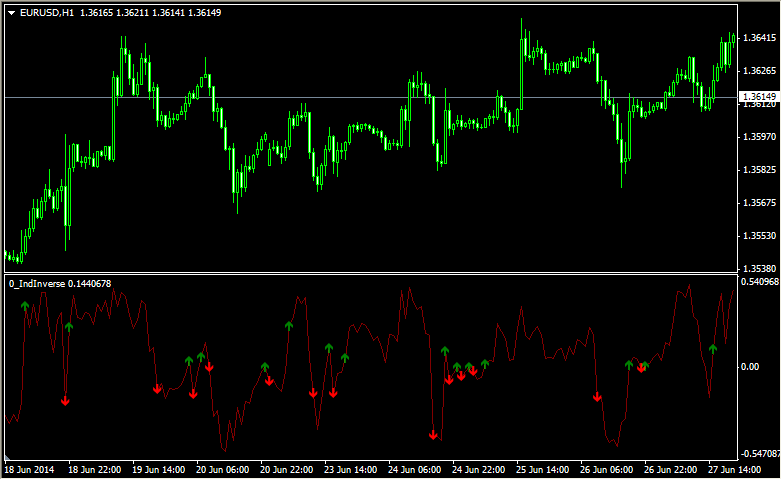The image size is (782, 480).
Task: Click the 0.00 indicator scale value
Action: click(750, 367)
